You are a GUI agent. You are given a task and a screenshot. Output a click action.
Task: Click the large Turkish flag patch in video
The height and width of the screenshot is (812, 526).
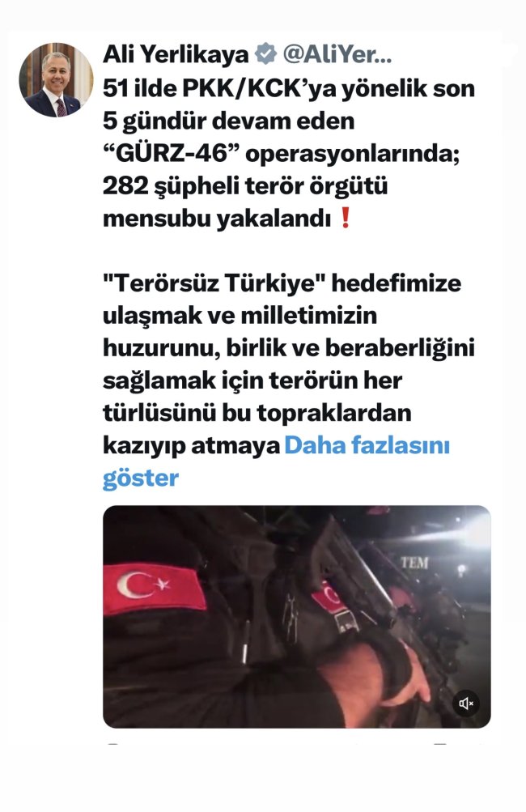coord(154,588)
